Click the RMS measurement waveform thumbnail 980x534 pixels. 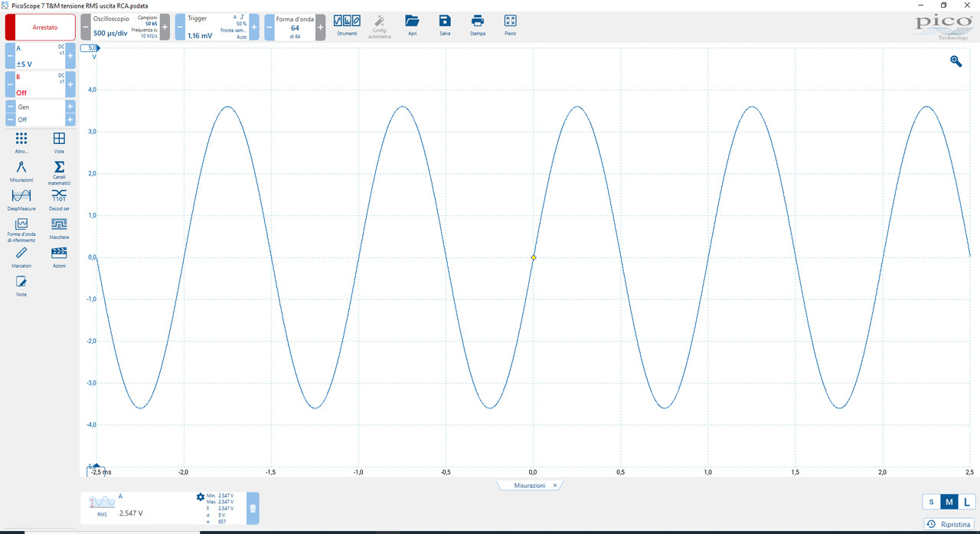coord(102,502)
